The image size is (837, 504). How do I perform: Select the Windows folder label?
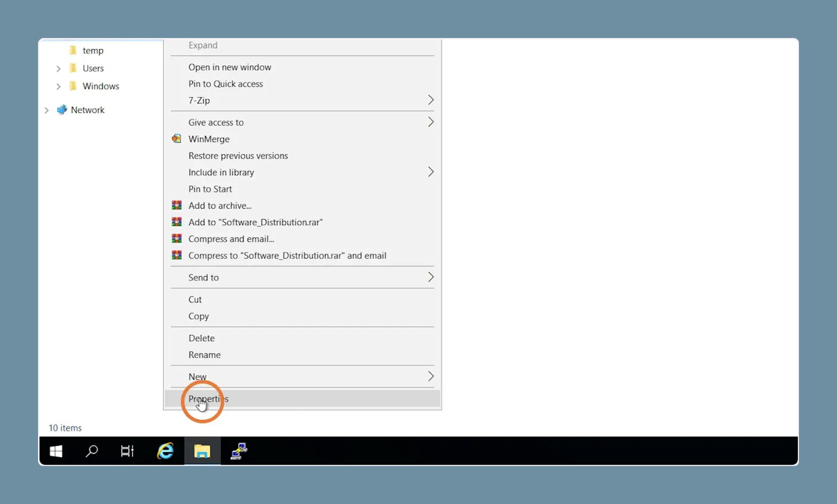coord(101,86)
